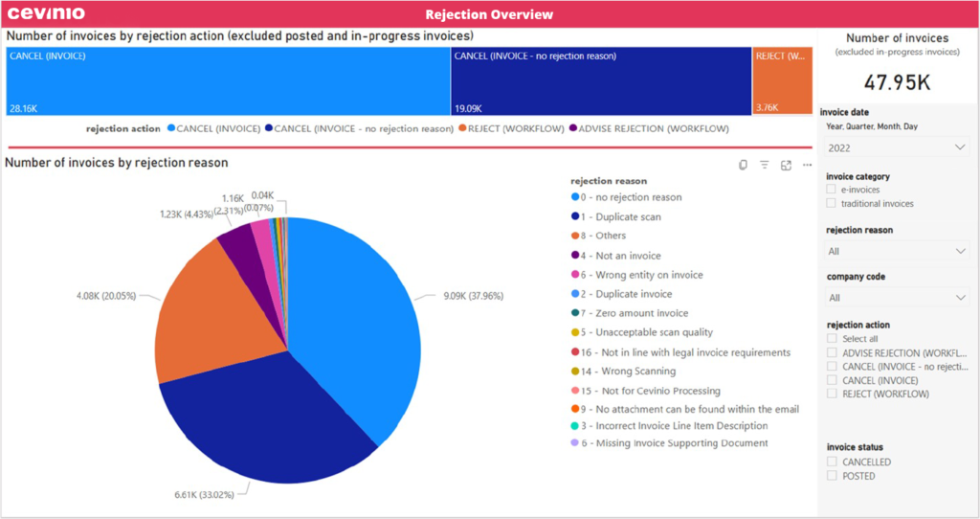Click the copy visual icon above pie chart
Image resolution: width=980 pixels, height=519 pixels.
click(x=743, y=165)
